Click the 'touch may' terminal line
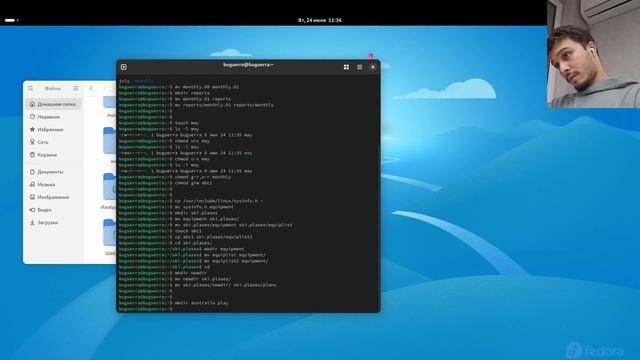Viewport: 640px width, 360px height. 159,123
